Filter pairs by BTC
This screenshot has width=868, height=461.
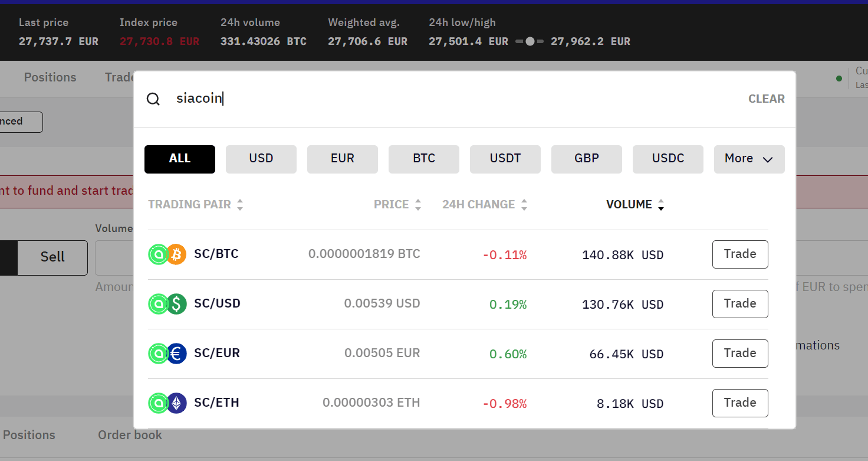(x=424, y=159)
